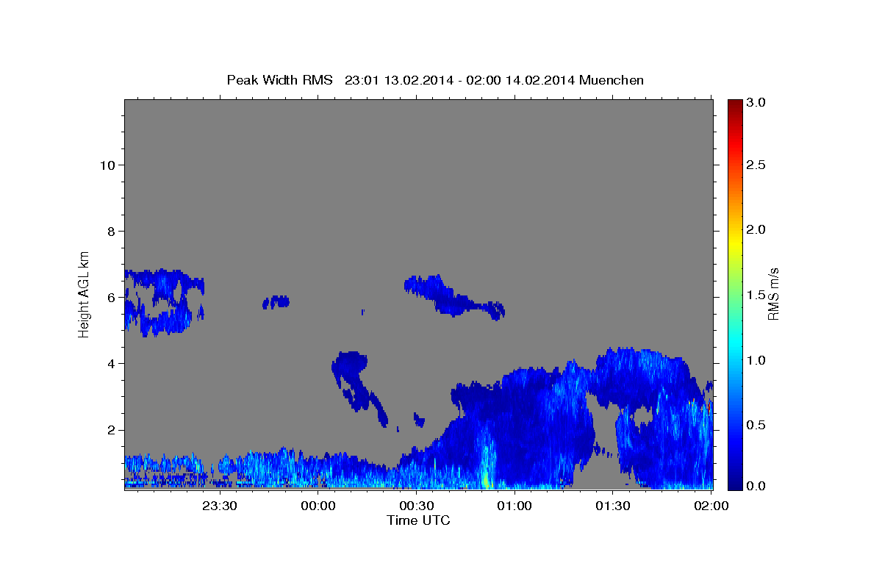This screenshot has height=588, width=882.
Task: Click the plot title 'Peak Width RMS' text
Action: click(279, 80)
